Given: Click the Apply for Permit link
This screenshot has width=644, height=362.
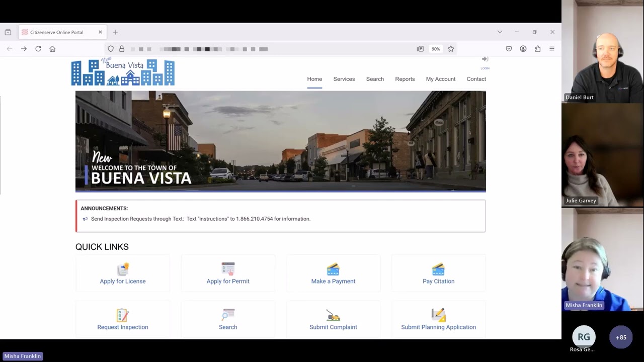Looking at the screenshot, I should [x=228, y=281].
